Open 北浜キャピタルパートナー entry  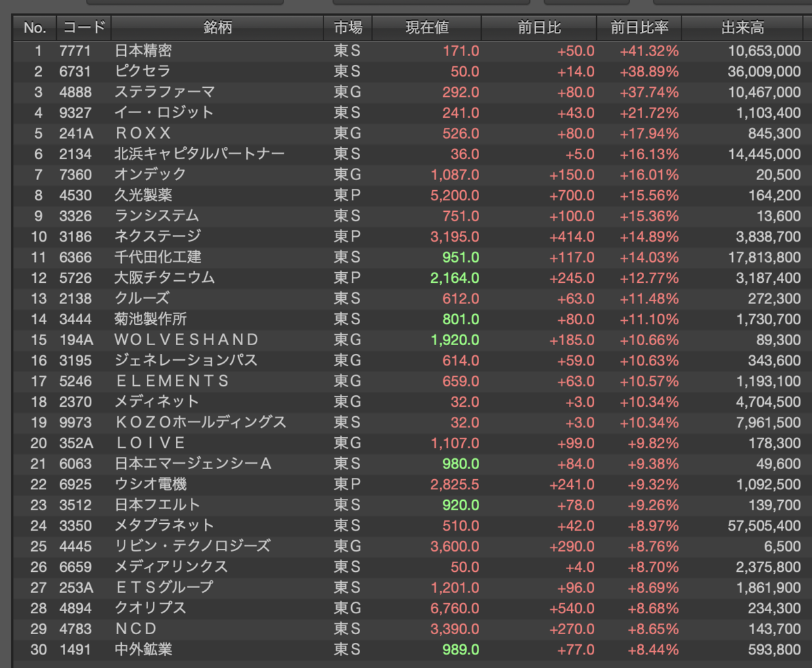(200, 154)
